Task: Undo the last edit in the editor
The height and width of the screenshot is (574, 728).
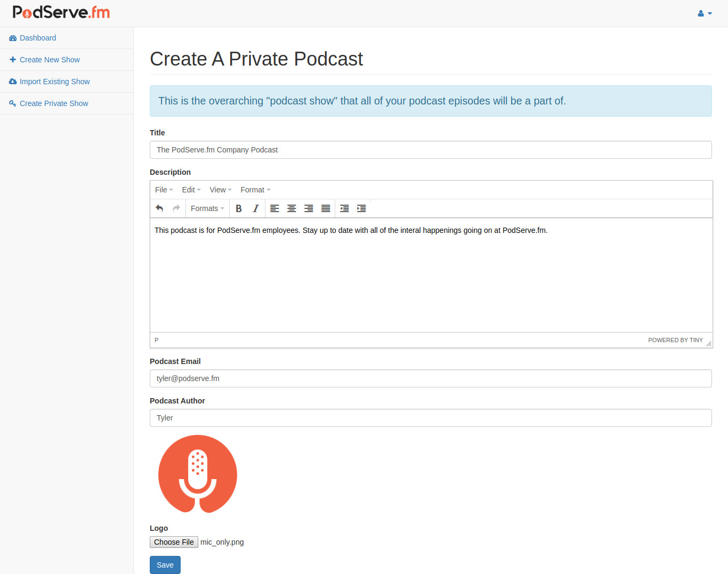Action: point(159,208)
